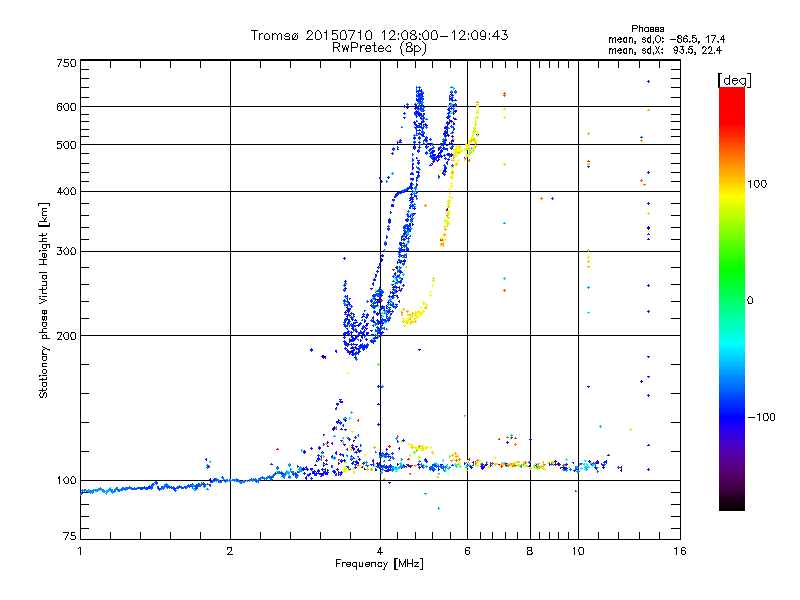Screen dimensions: 800x600
Task: Click the x-axis tick label '2'
Action: 230,551
